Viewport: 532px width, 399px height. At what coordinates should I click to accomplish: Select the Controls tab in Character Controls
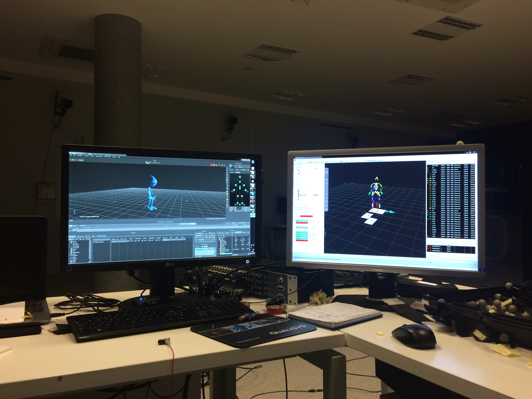[x=238, y=173]
